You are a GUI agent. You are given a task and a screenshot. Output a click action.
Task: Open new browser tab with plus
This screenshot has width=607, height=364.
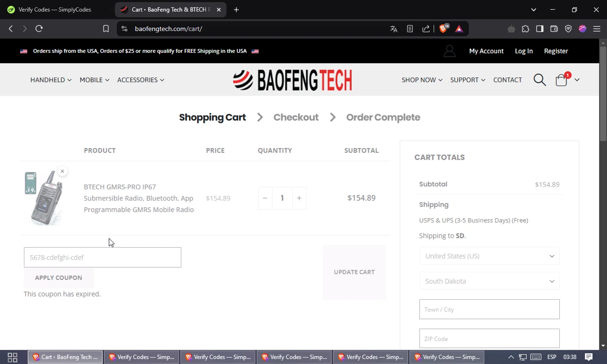(x=236, y=10)
